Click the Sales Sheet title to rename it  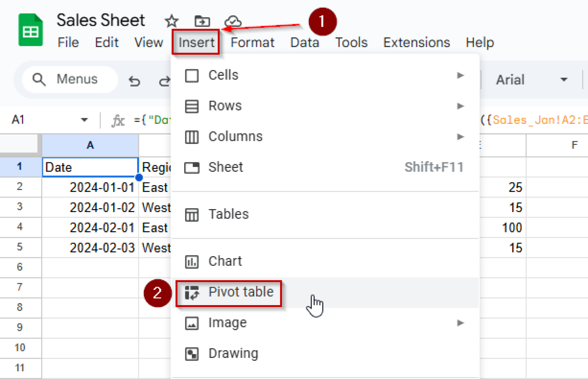pyautogui.click(x=101, y=20)
